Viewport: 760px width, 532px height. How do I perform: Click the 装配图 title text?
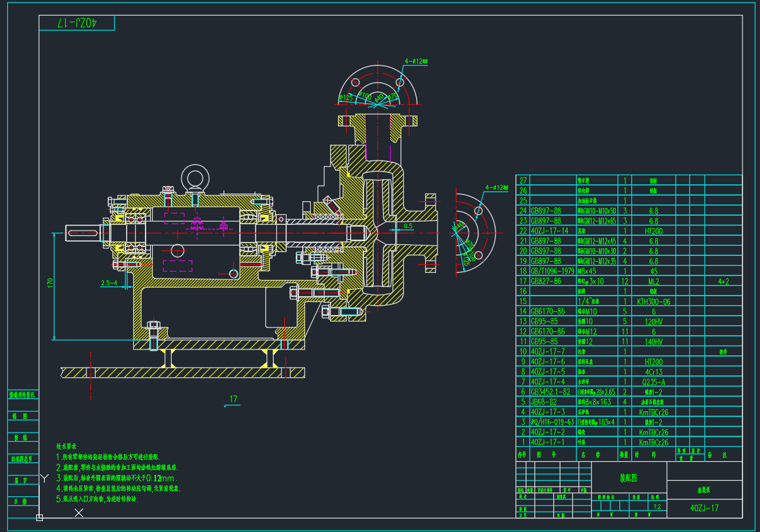pyautogui.click(x=629, y=478)
